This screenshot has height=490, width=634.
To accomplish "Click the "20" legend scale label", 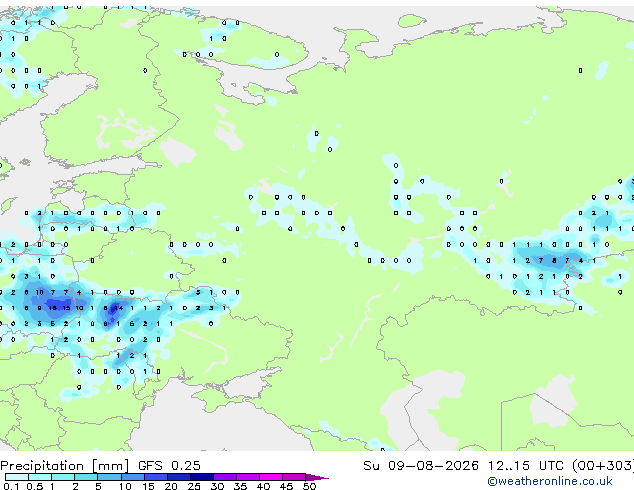I will pyautogui.click(x=171, y=486).
